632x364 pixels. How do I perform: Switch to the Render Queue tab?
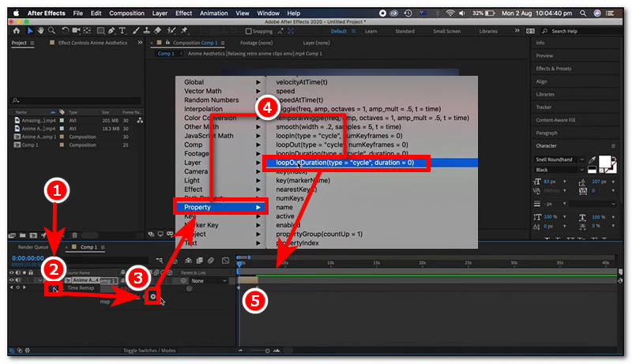tap(33, 247)
